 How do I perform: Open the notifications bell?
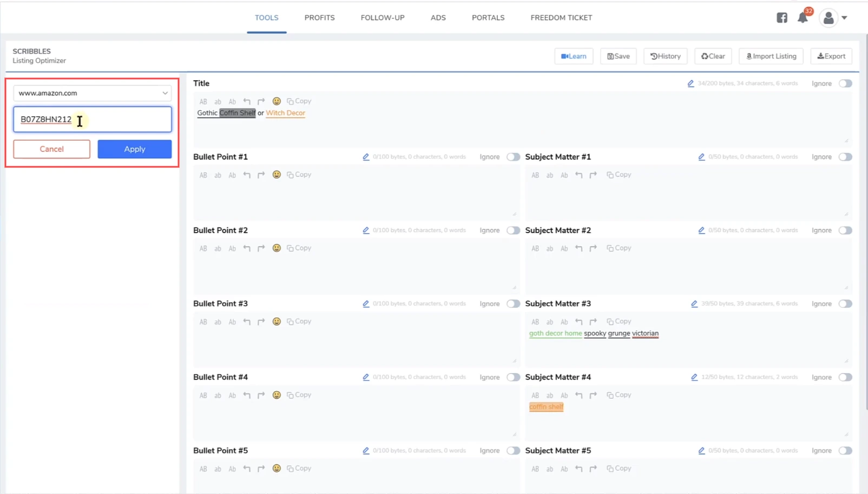click(x=802, y=18)
